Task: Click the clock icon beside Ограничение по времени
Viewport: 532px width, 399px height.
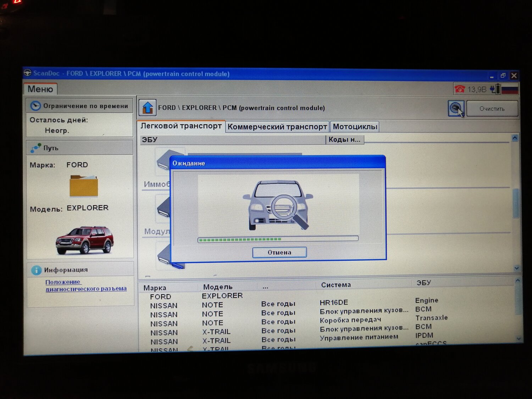Action: click(35, 106)
